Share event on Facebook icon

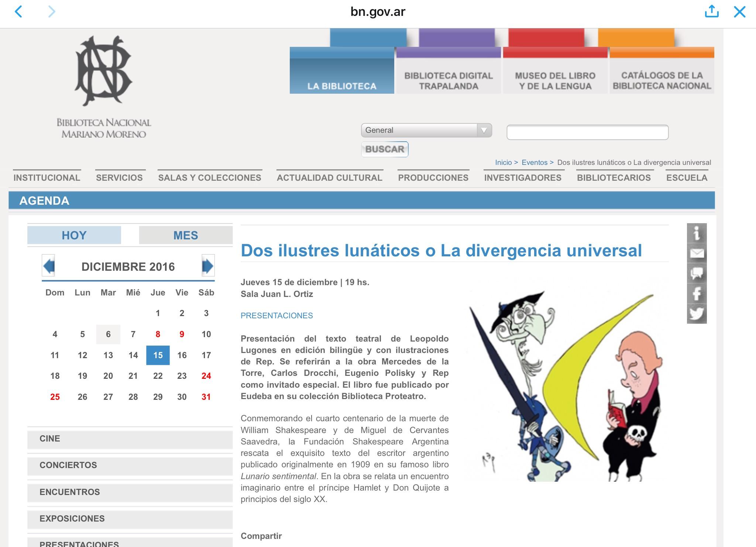(x=697, y=294)
